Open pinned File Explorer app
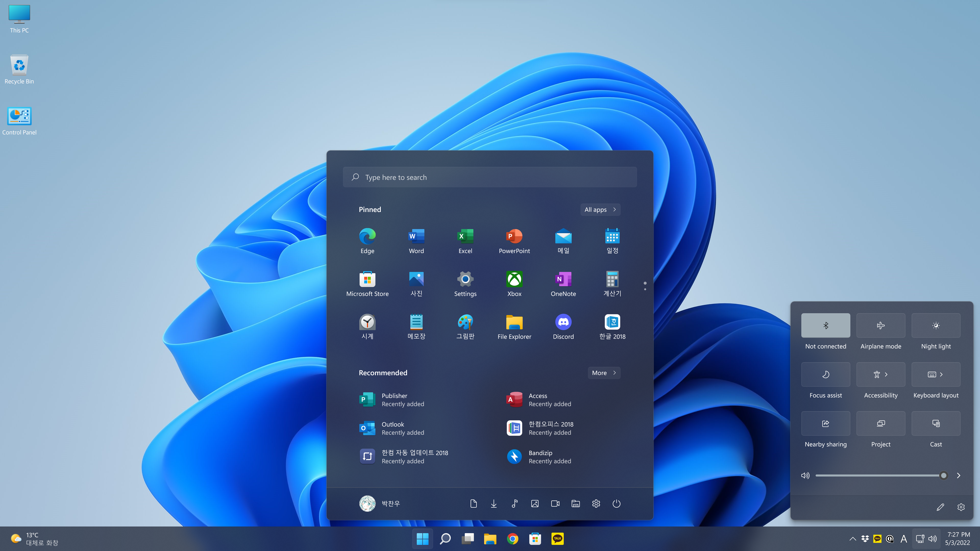This screenshot has width=980, height=551. click(x=514, y=327)
